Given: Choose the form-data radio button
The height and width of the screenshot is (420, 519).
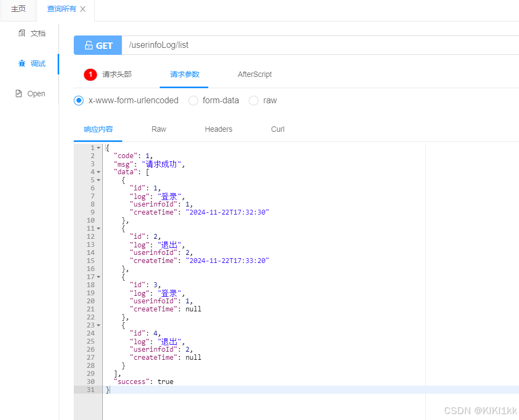Looking at the screenshot, I should pyautogui.click(x=193, y=101).
